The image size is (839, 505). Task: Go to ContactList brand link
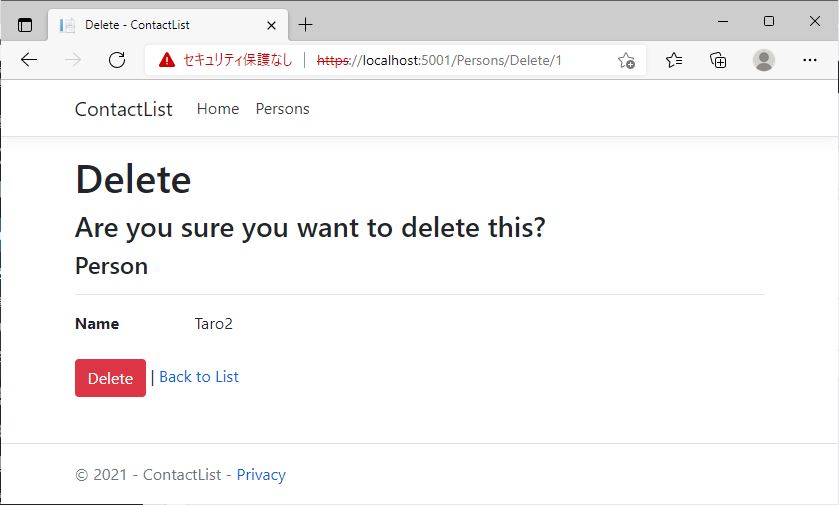coord(124,109)
